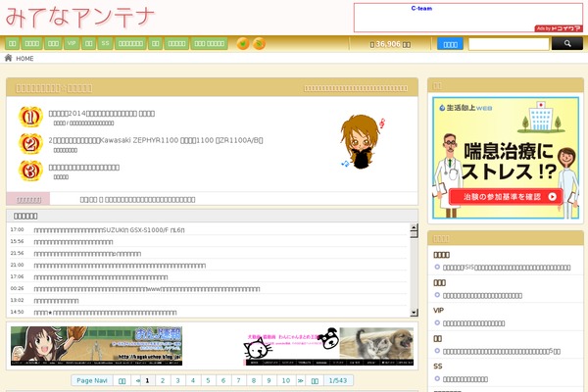Image resolution: width=588 pixels, height=392 pixels.
Task: Open the link under sidebar VIP heading
Action: tap(473, 323)
